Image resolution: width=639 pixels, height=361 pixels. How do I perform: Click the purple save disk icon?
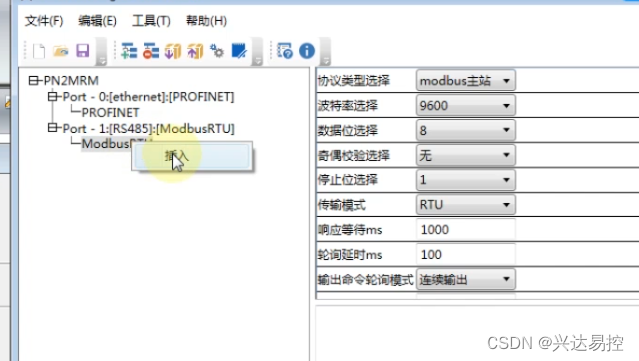(x=83, y=51)
